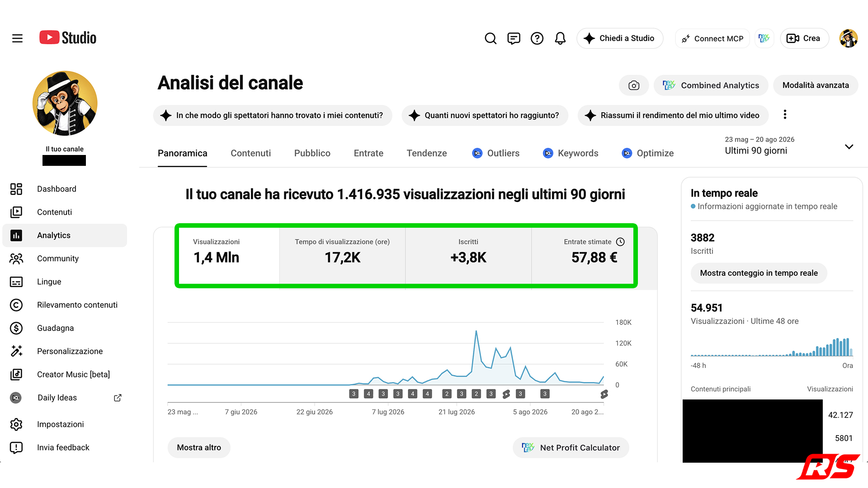This screenshot has height=488, width=868.
Task: Open Guadagna in the sidebar
Action: pos(65,328)
